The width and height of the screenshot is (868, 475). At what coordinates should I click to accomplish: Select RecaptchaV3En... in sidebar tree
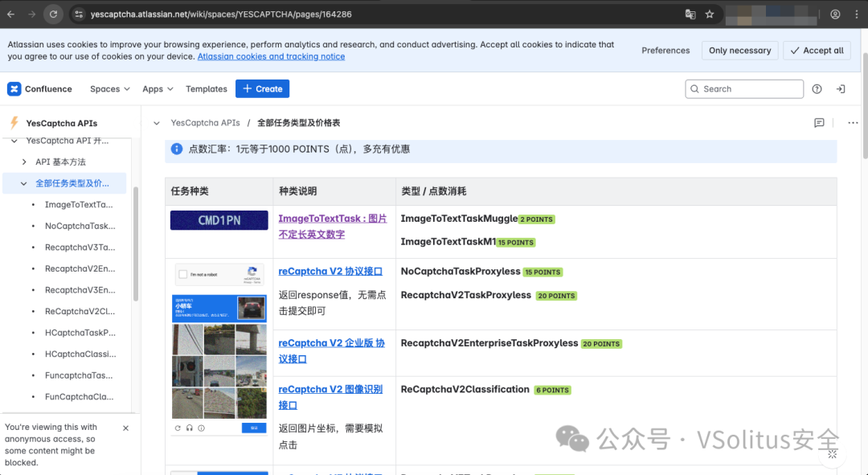coord(80,290)
